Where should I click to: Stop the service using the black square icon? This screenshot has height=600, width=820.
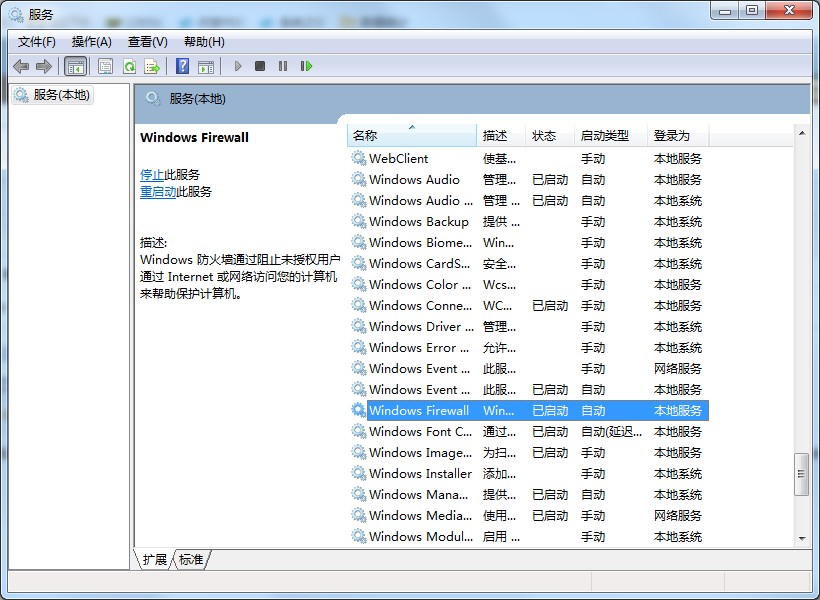tap(259, 65)
